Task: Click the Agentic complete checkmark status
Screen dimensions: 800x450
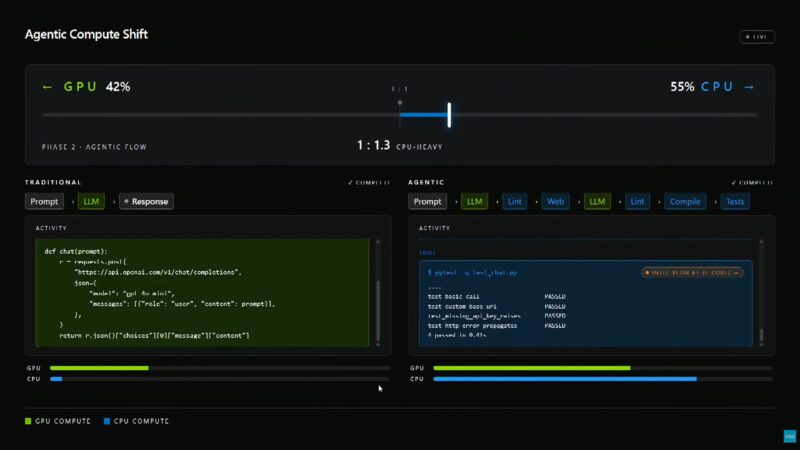Action: pos(752,182)
